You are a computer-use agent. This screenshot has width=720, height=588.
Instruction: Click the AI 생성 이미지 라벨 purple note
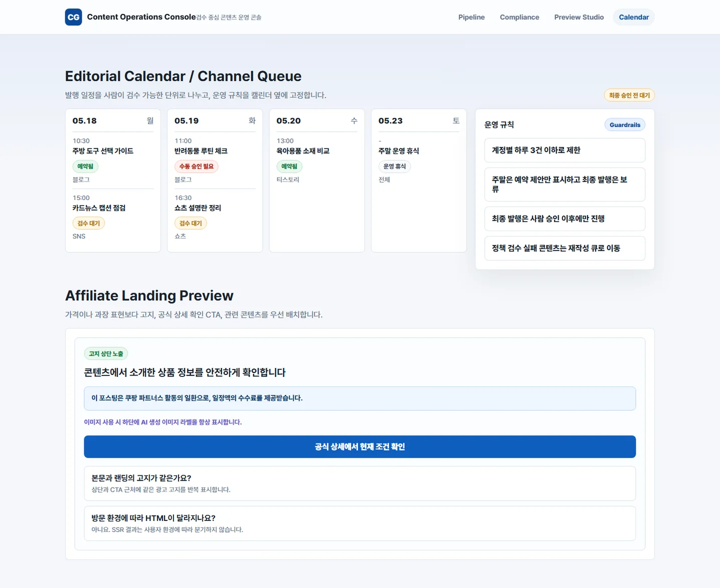point(163,423)
